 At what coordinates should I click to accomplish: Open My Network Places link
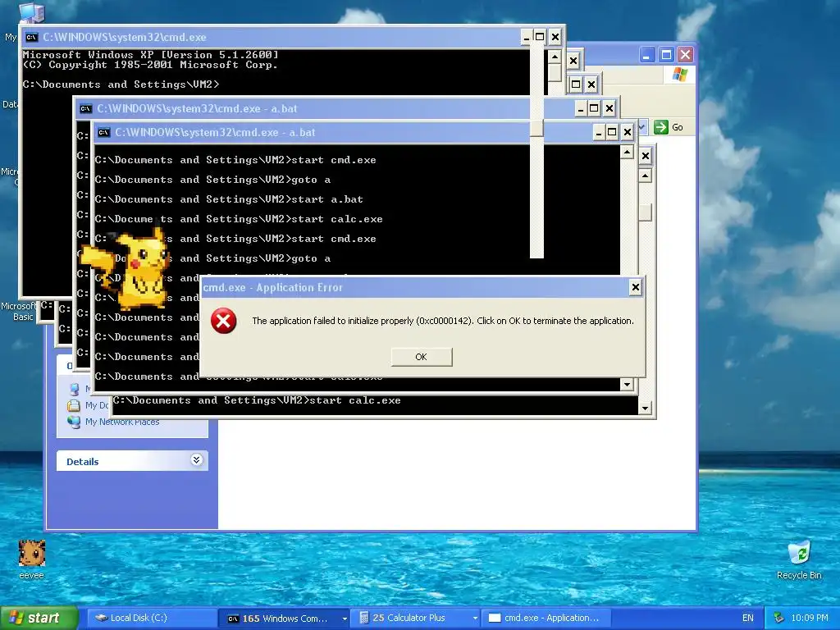[x=122, y=422]
